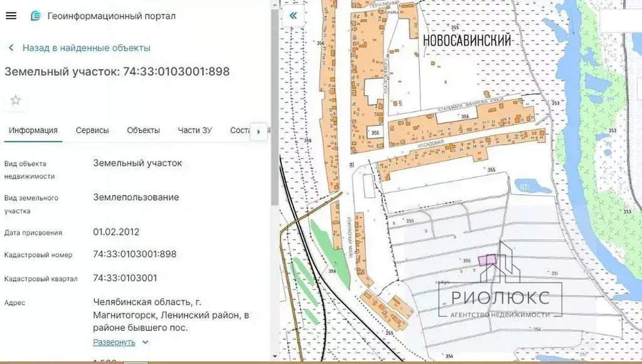The width and height of the screenshot is (642, 364).
Task: Expand the full address via Развернуть chevron
Action: (144, 342)
